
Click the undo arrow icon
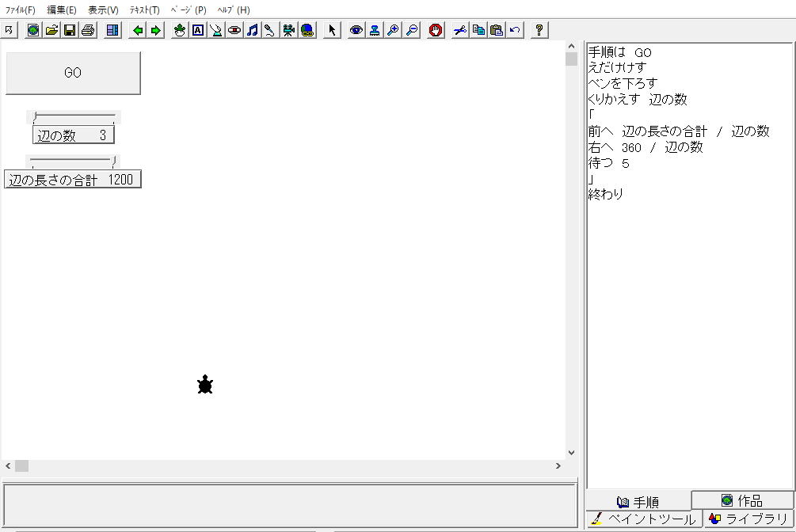click(x=515, y=30)
